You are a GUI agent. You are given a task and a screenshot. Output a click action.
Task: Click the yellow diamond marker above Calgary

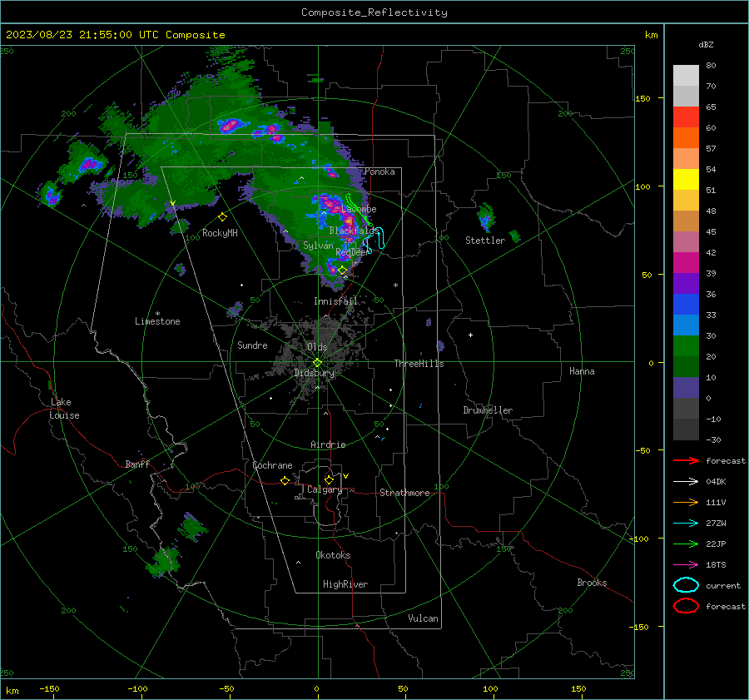click(329, 479)
